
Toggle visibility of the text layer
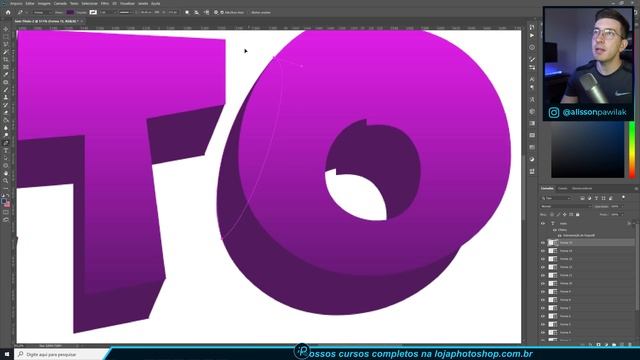(x=543, y=223)
